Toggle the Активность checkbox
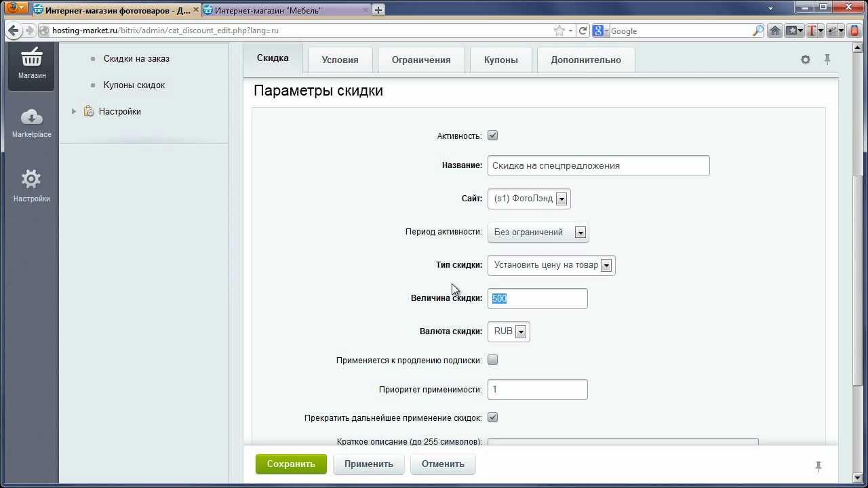The height and width of the screenshot is (488, 868). click(493, 136)
